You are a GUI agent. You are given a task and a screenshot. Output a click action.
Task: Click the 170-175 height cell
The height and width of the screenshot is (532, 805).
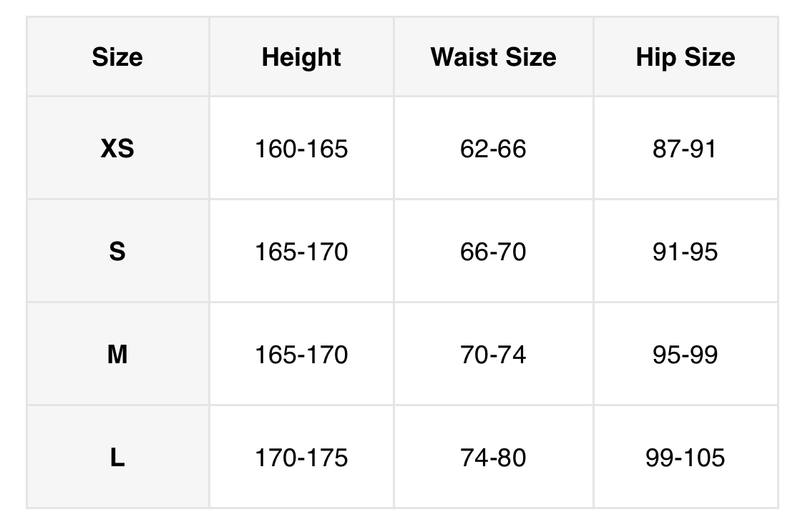click(x=301, y=458)
